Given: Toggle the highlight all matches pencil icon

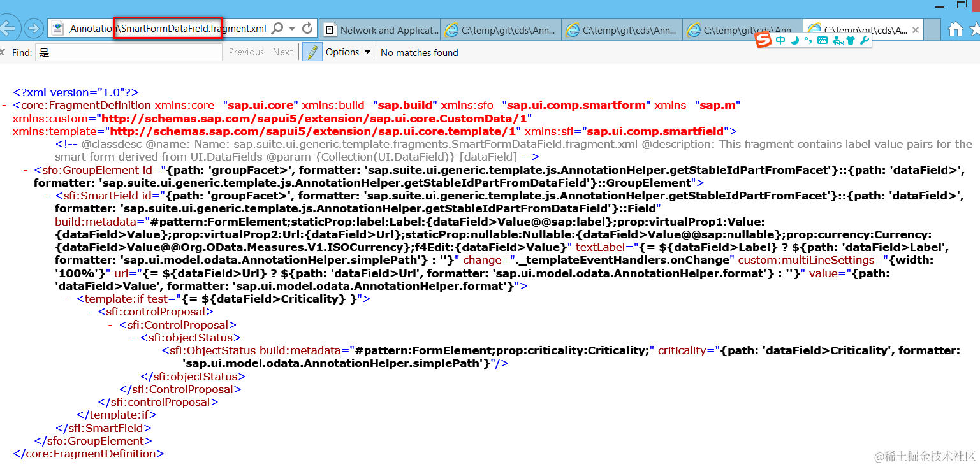Looking at the screenshot, I should click(312, 52).
